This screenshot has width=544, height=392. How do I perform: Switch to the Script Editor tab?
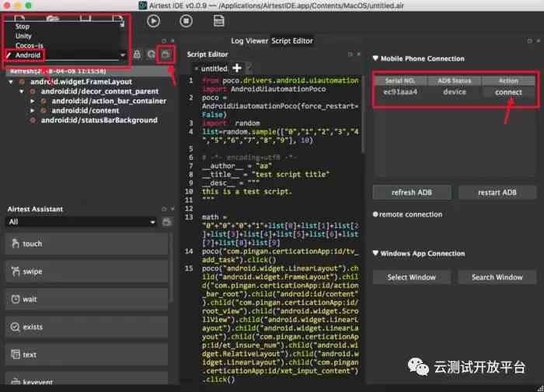(x=292, y=41)
